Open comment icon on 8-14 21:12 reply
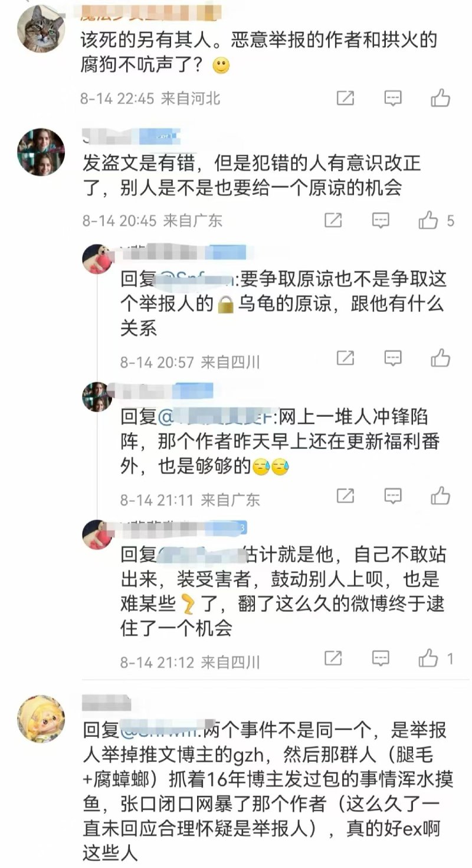This screenshot has width=472, height=868. [381, 658]
